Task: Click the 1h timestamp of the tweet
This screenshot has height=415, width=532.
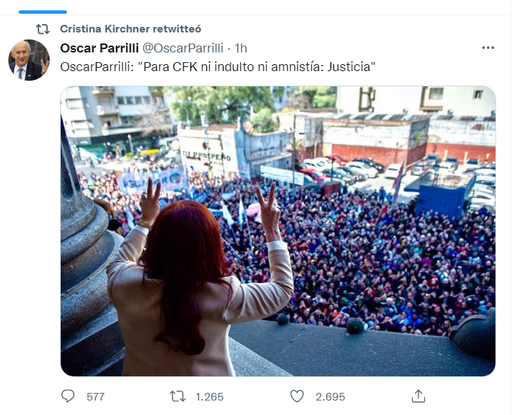Action: [241, 48]
